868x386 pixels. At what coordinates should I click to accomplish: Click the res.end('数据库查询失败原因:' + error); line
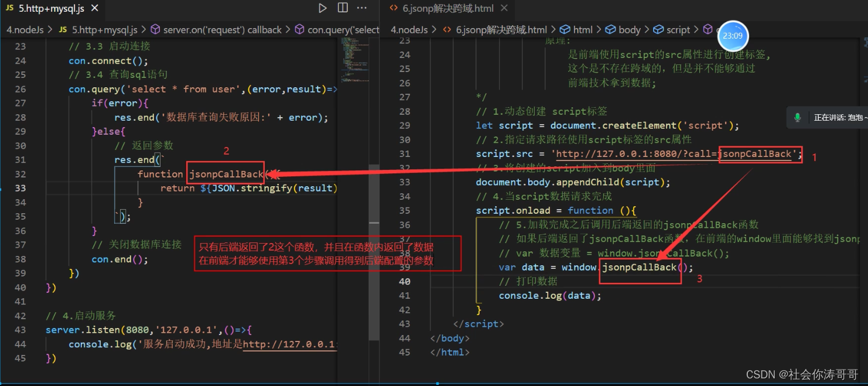(x=221, y=117)
